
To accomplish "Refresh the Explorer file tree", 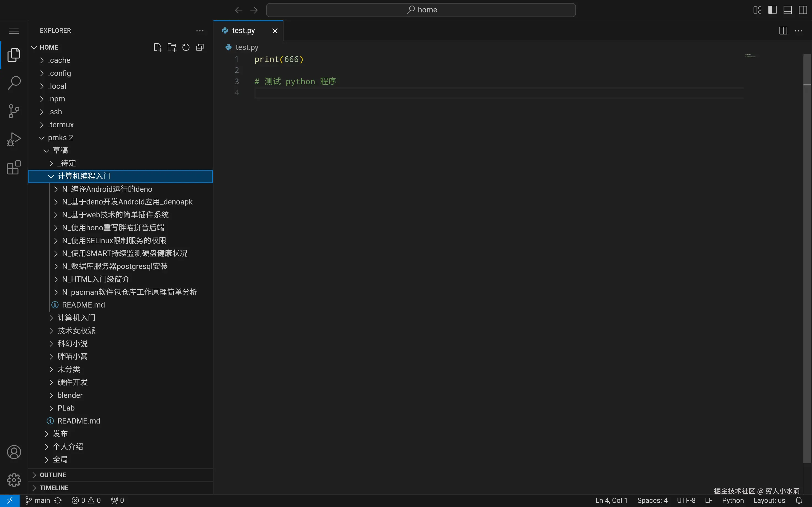I will pyautogui.click(x=186, y=47).
